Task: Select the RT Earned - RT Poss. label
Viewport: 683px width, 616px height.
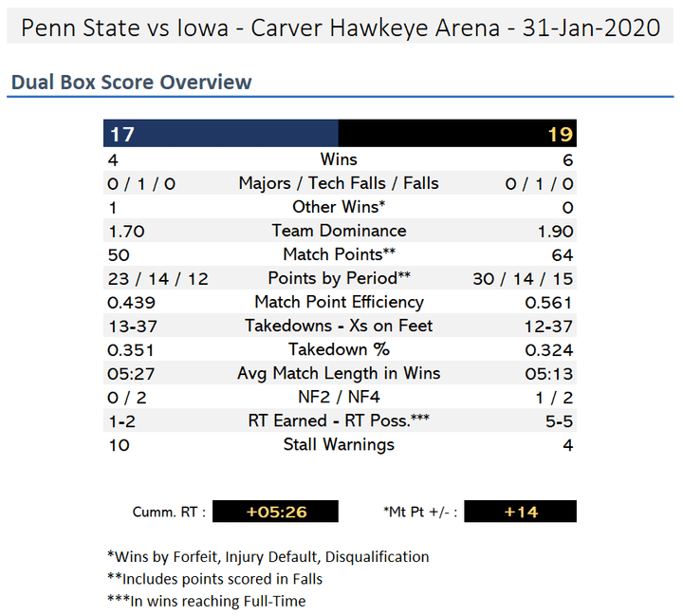Action: coord(339,420)
